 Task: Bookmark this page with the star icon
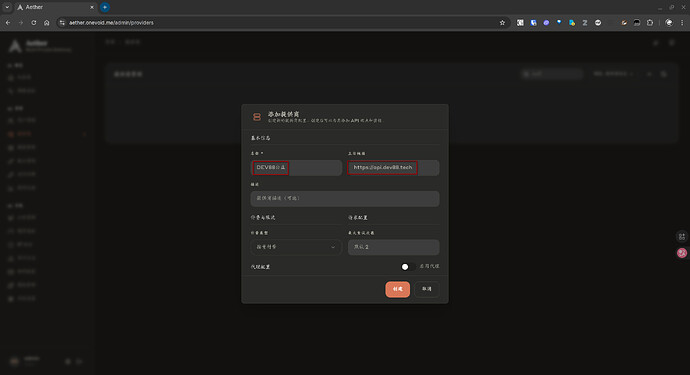(x=502, y=22)
